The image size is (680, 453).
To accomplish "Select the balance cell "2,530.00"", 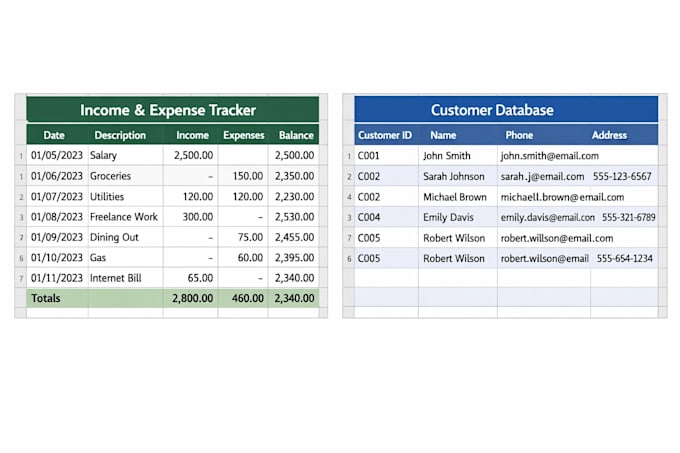I will click(x=294, y=217).
